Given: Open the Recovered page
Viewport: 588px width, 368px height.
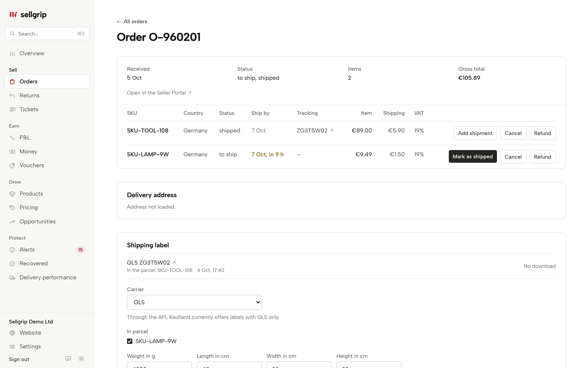Looking at the screenshot, I should [x=47, y=264].
